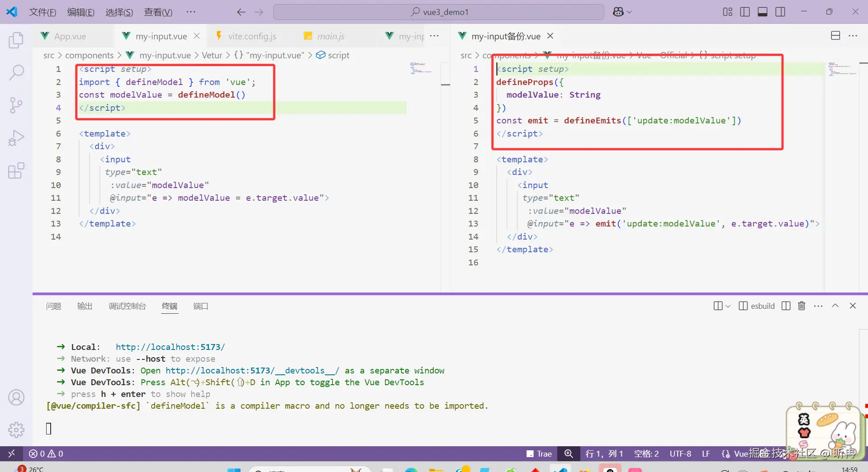868x472 pixels.
Task: Open the Vetur breadcrumb
Action: pos(212,55)
